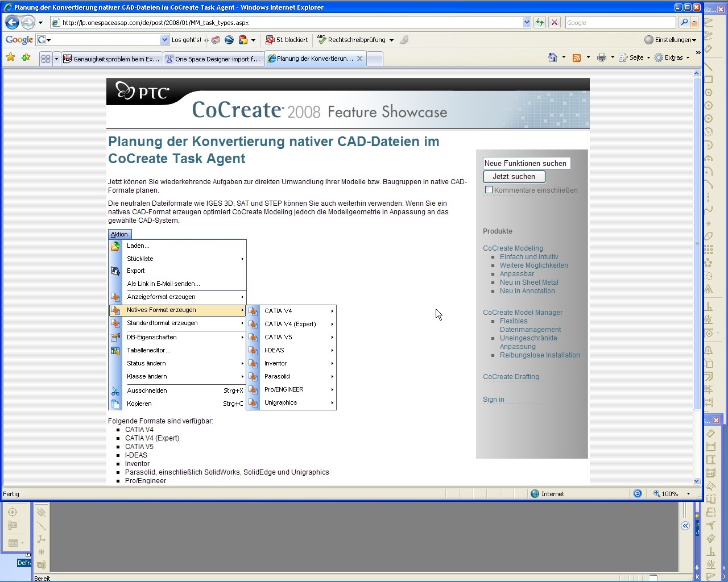
Task: Click the Jetzt suchen button
Action: [514, 177]
